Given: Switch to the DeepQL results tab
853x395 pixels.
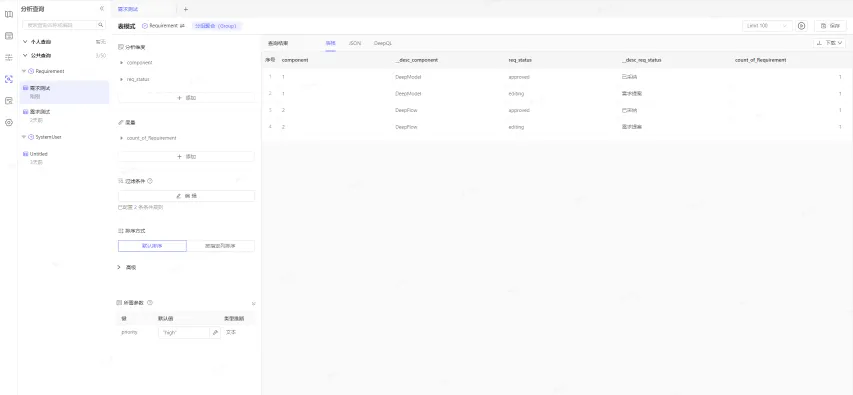Looking at the screenshot, I should [382, 43].
